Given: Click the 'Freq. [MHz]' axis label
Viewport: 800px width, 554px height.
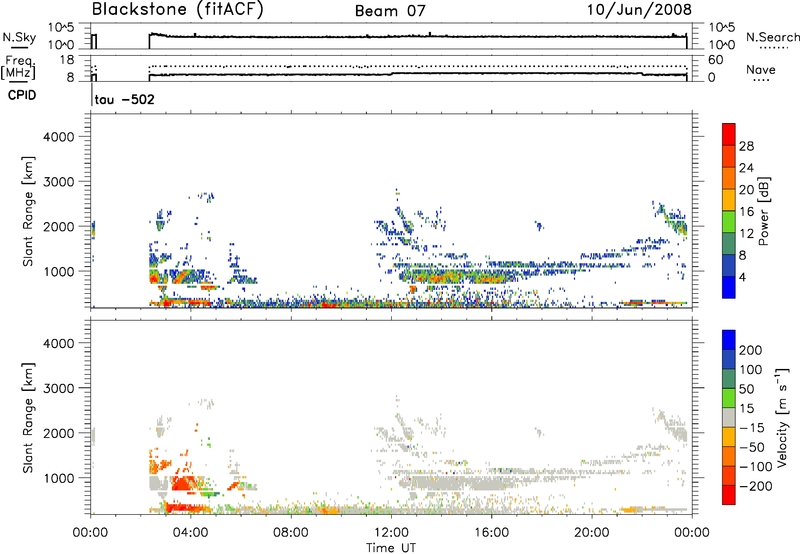Looking at the screenshot, I should click(19, 67).
